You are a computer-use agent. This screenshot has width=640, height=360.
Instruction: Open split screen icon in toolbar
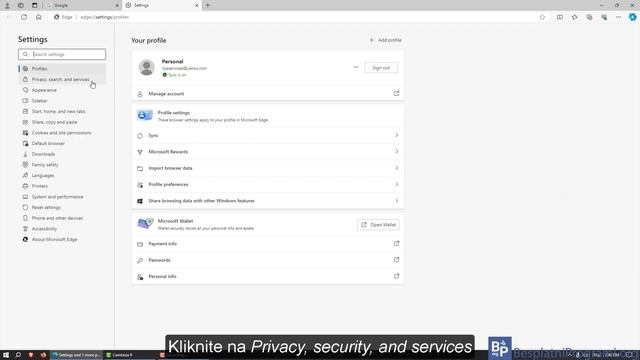(560, 17)
